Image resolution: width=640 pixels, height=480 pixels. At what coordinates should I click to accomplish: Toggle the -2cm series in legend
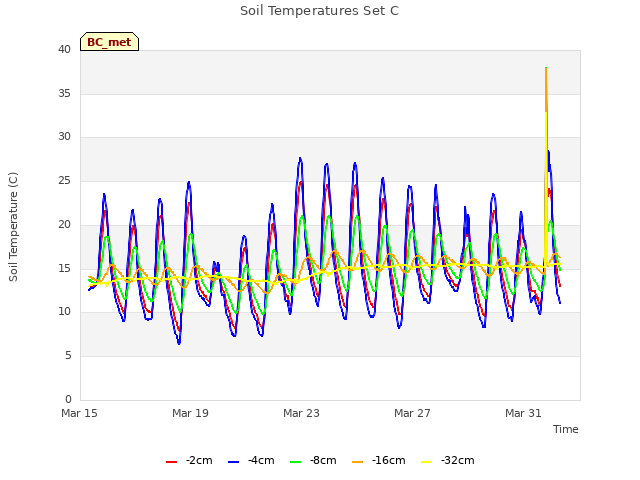point(189,461)
